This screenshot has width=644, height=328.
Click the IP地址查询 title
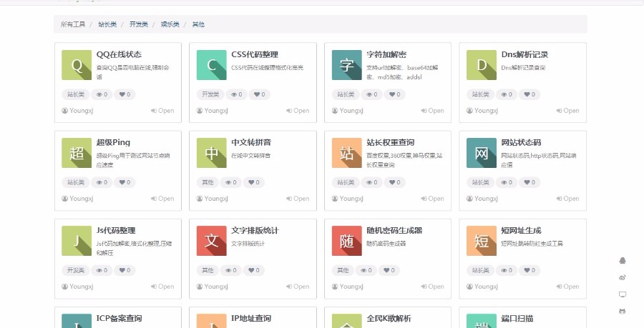click(251, 318)
